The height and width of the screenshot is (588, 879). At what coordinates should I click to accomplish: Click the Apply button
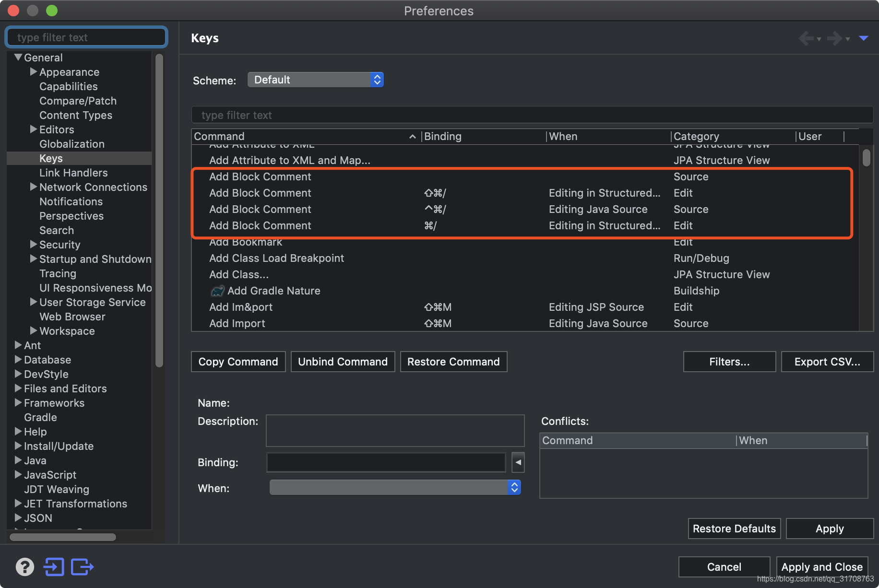tap(830, 529)
